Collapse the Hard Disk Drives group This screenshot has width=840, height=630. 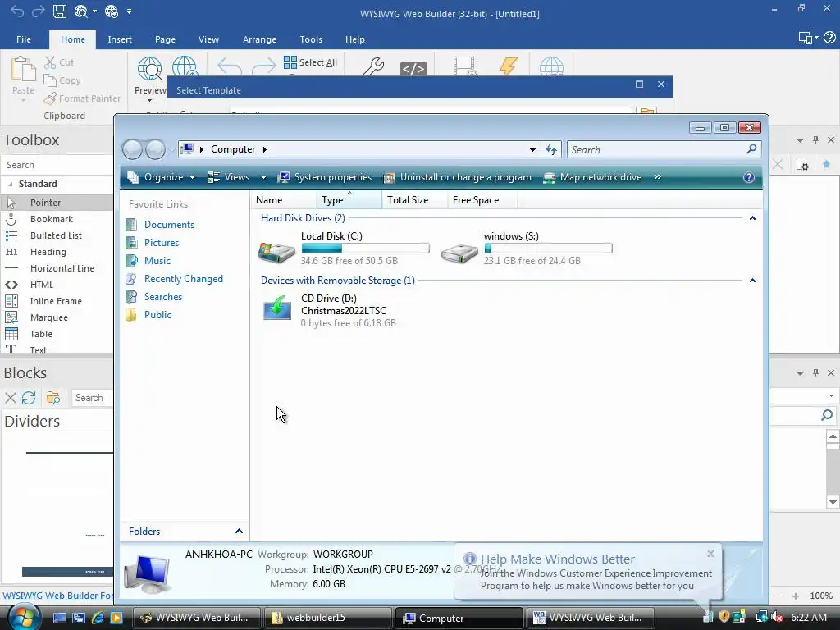point(752,218)
